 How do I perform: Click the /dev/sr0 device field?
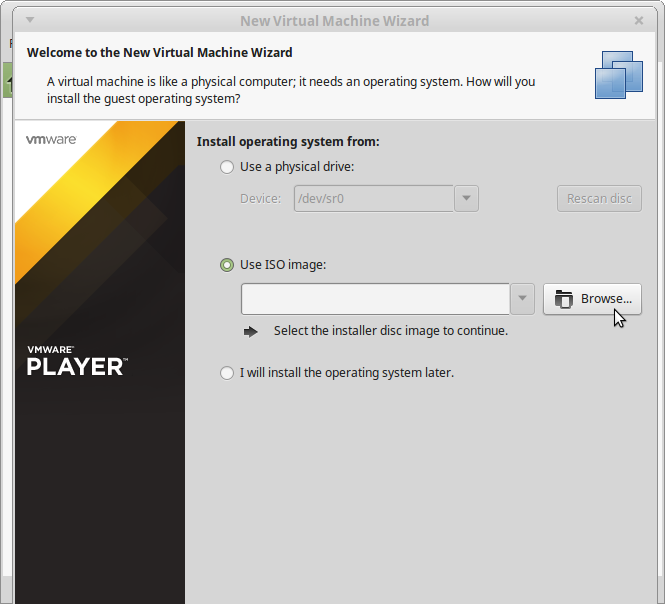click(x=374, y=199)
